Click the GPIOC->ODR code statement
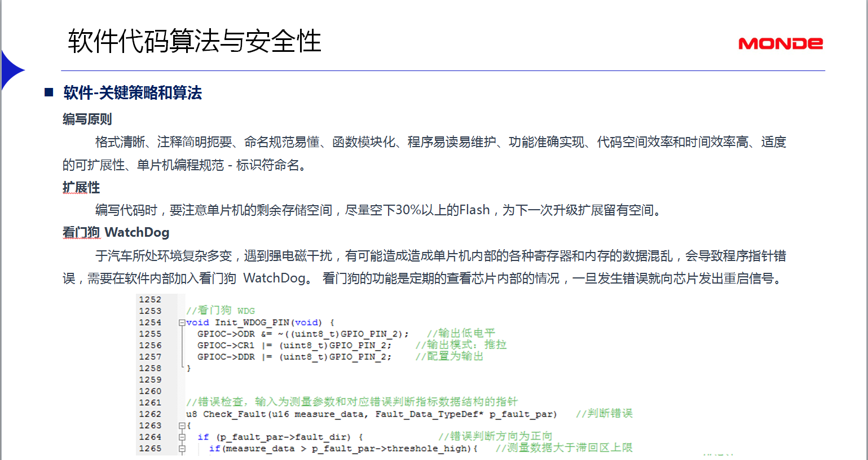The width and height of the screenshot is (868, 460). point(226,334)
